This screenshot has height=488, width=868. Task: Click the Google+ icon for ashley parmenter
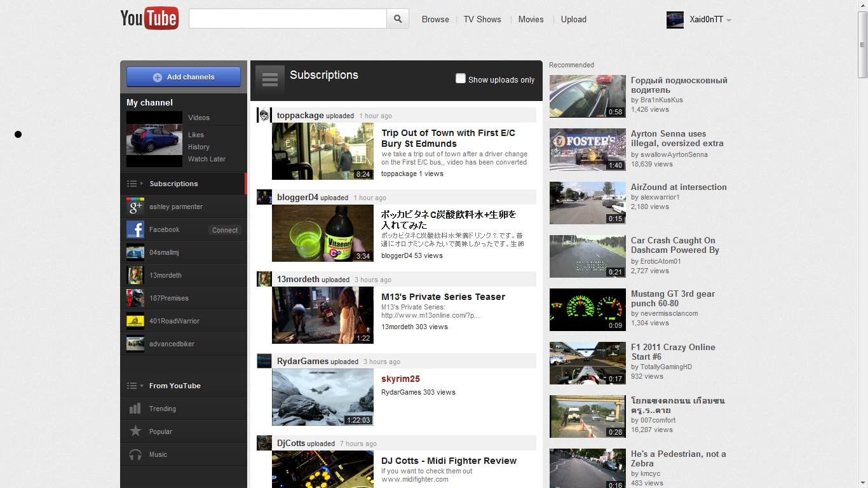(x=135, y=207)
